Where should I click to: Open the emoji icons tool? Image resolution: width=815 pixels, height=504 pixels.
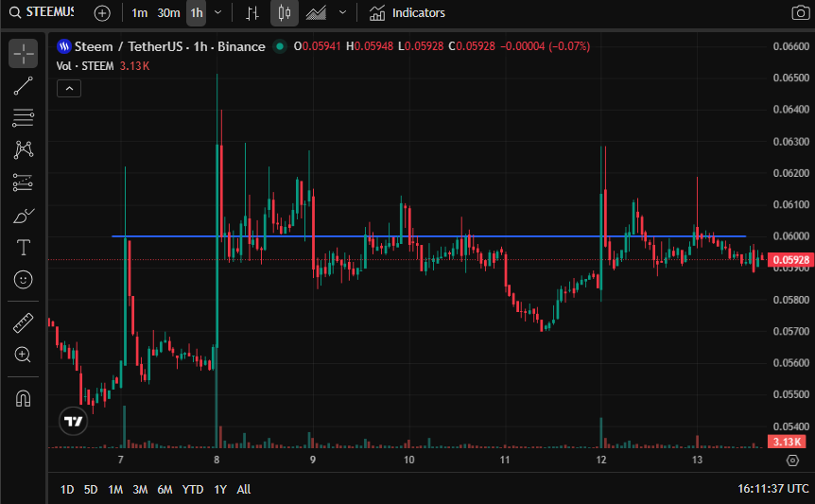(x=23, y=280)
